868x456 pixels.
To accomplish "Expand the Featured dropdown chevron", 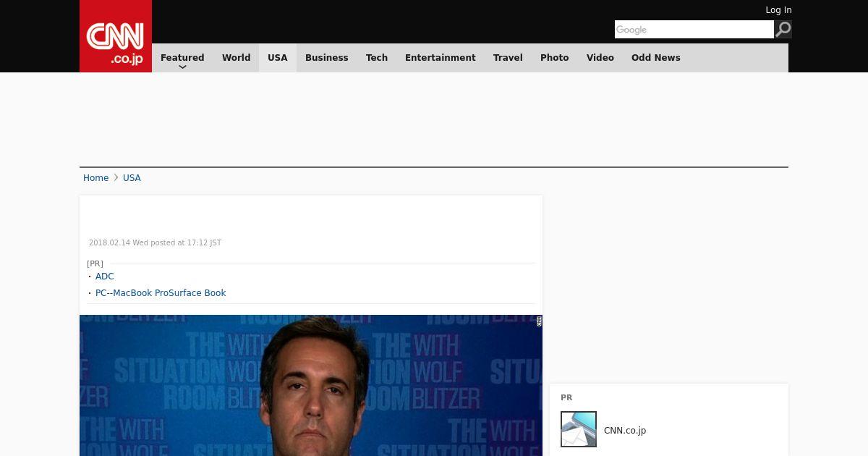I will [x=182, y=67].
